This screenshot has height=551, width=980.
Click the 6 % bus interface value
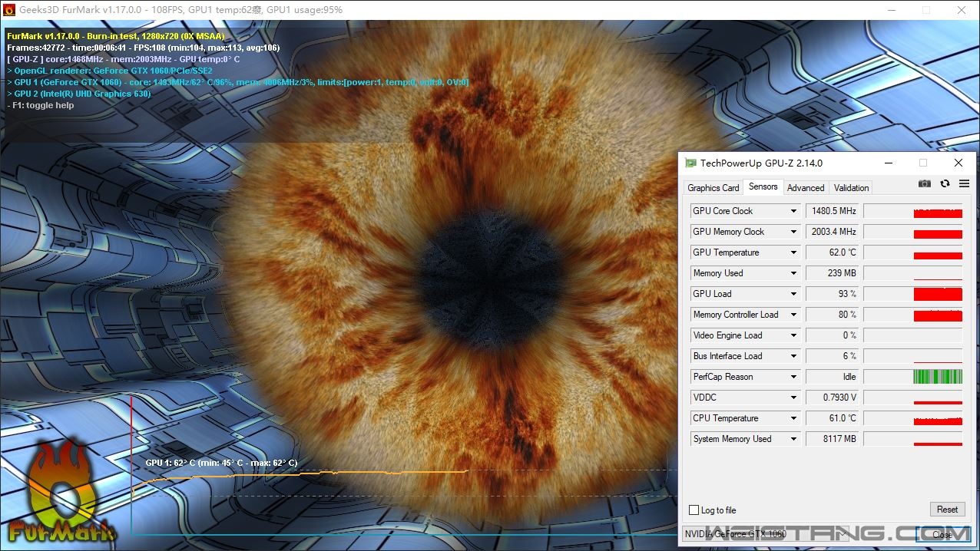point(832,356)
